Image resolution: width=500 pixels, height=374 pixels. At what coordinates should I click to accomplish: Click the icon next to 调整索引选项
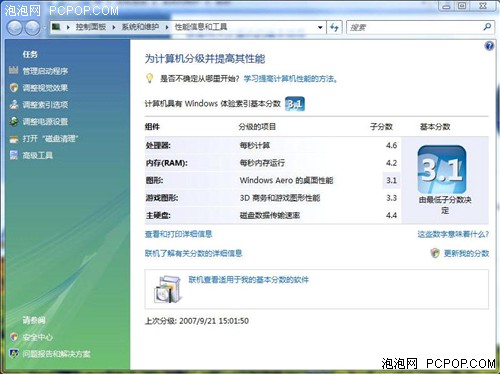(14, 104)
